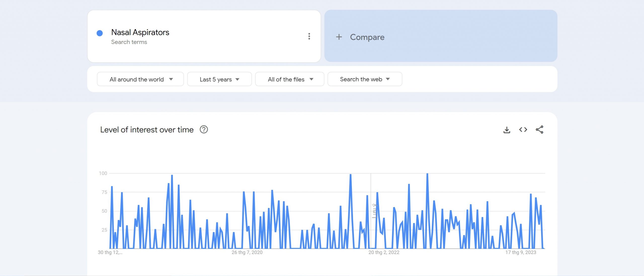Click the Compare text label
Image resolution: width=644 pixels, height=276 pixels.
point(367,37)
